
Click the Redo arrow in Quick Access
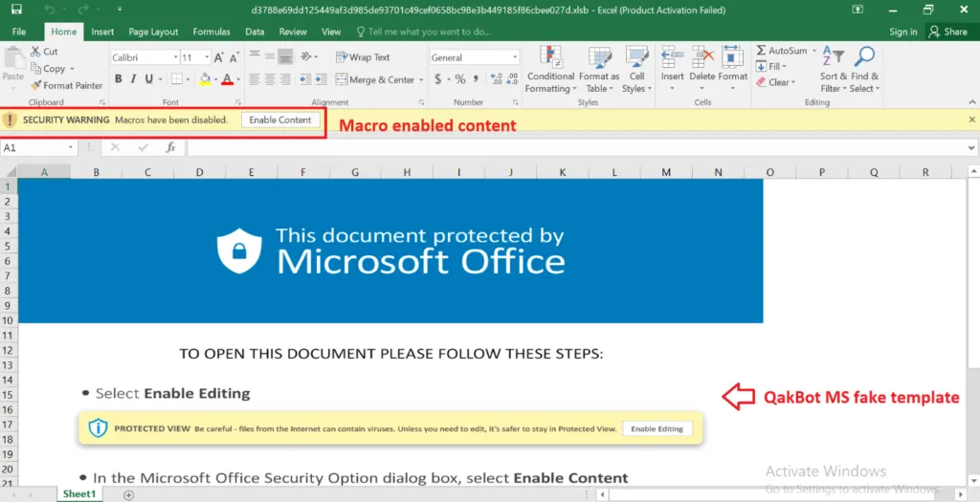(83, 10)
